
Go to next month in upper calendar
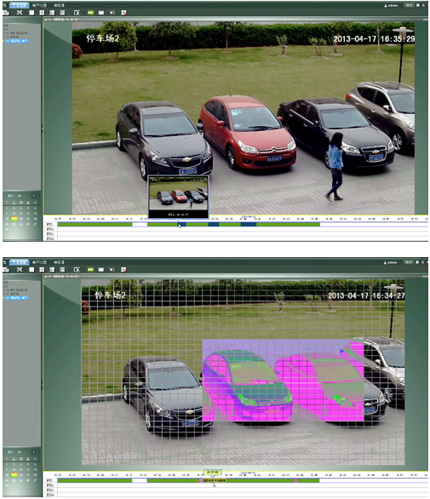tap(33, 196)
